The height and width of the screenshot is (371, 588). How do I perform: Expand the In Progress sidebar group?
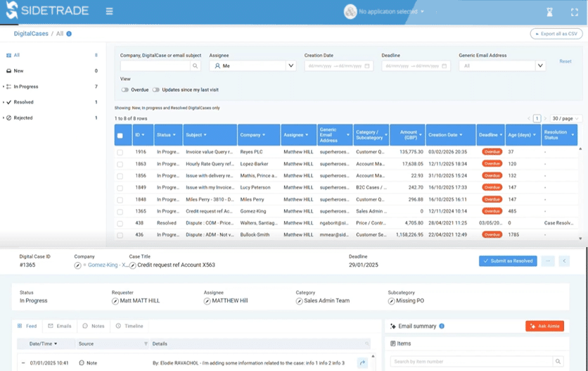tap(4, 87)
